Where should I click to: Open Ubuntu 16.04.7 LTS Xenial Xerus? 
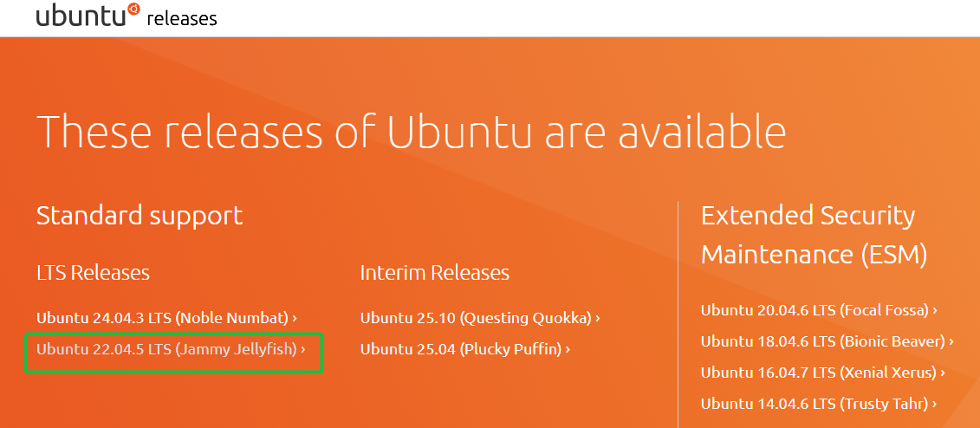(x=818, y=373)
